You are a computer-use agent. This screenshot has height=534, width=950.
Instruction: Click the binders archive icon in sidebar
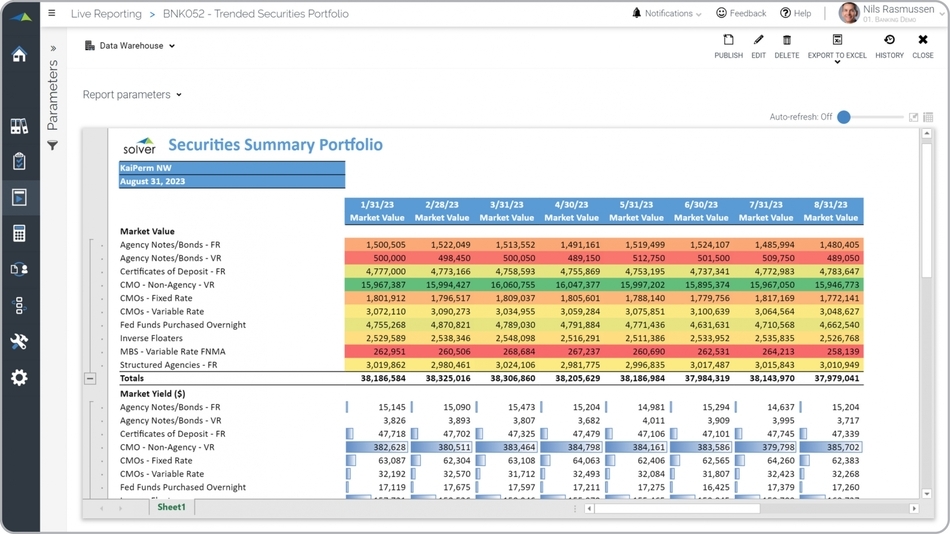click(19, 126)
